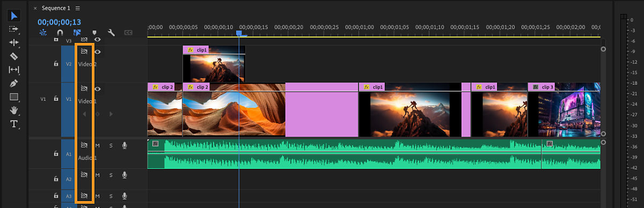Select the Sequence 1 tab
644x208 pixels.
coord(56,9)
